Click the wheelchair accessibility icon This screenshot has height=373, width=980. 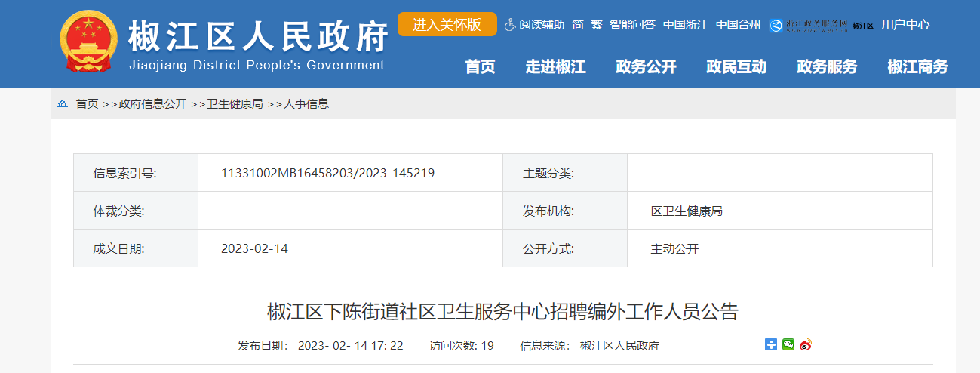(510, 24)
